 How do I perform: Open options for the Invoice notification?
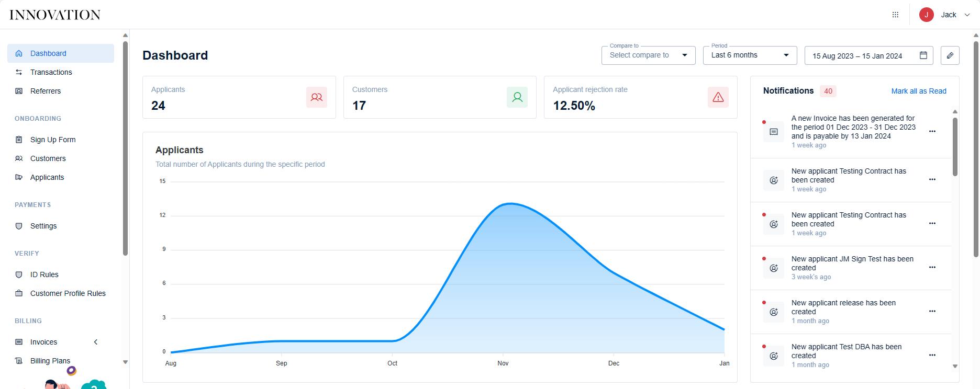click(x=932, y=131)
